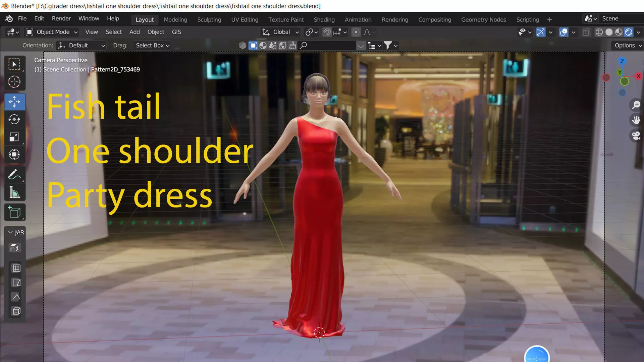Screen dimensions: 644x362
Task: Switch to the Shading workspace tab
Action: point(324,20)
